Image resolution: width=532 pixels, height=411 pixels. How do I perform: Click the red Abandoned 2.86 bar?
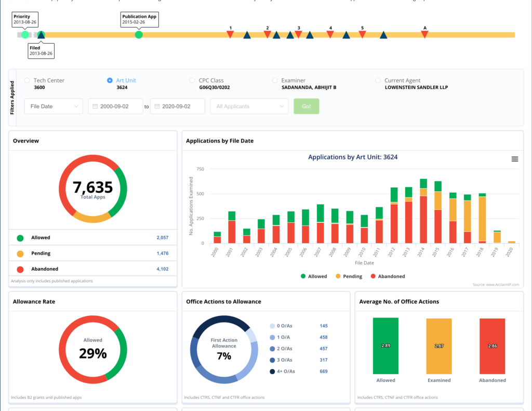pos(493,346)
